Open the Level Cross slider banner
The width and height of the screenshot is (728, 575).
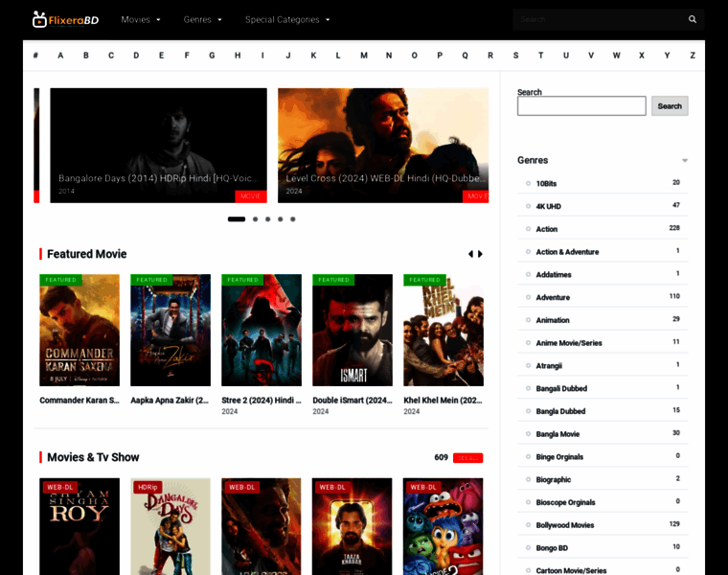click(383, 146)
